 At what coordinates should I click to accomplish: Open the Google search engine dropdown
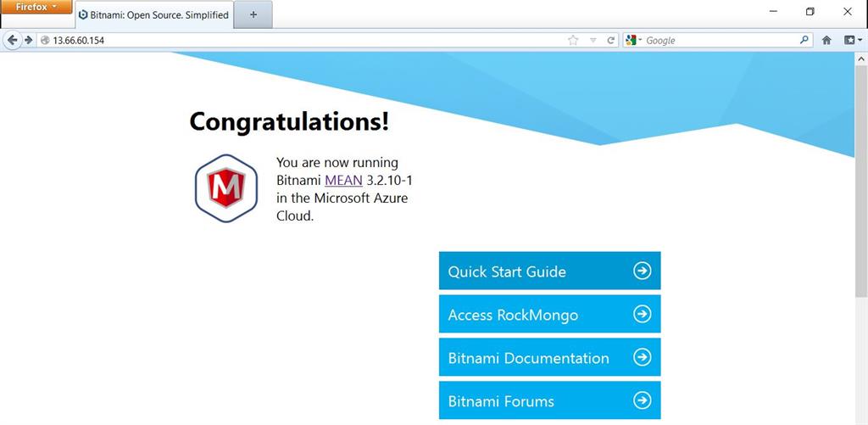(x=633, y=40)
